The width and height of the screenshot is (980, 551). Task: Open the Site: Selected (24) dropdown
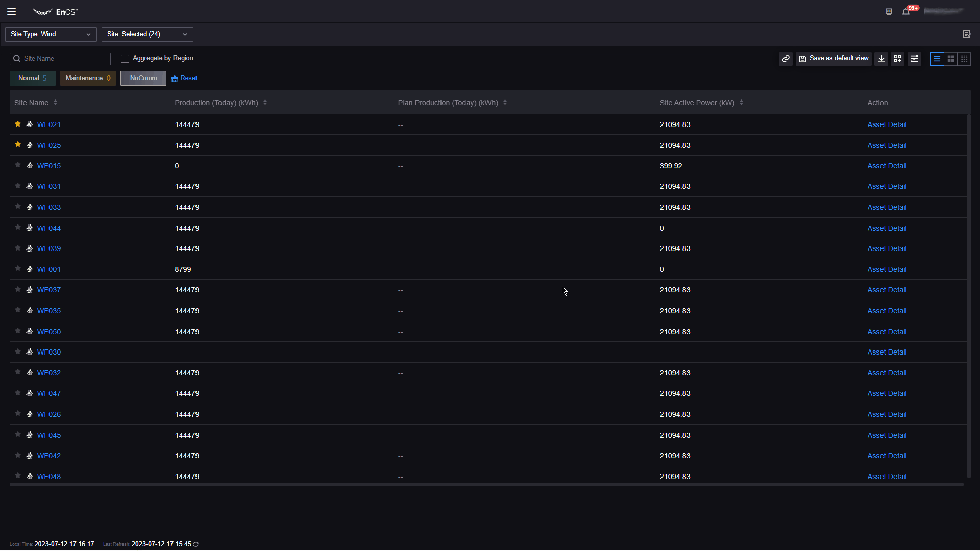[x=147, y=34]
